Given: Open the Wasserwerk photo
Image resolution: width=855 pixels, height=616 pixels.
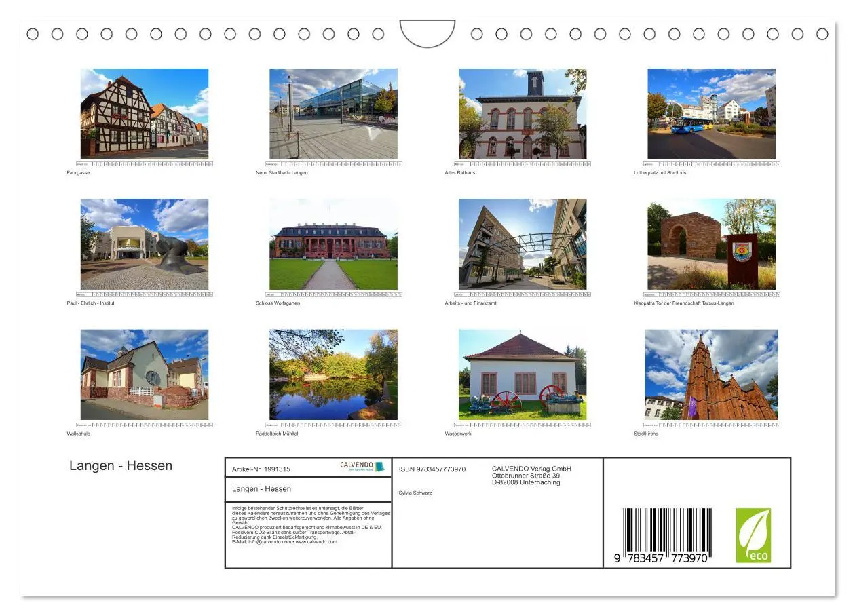Looking at the screenshot, I should (522, 374).
